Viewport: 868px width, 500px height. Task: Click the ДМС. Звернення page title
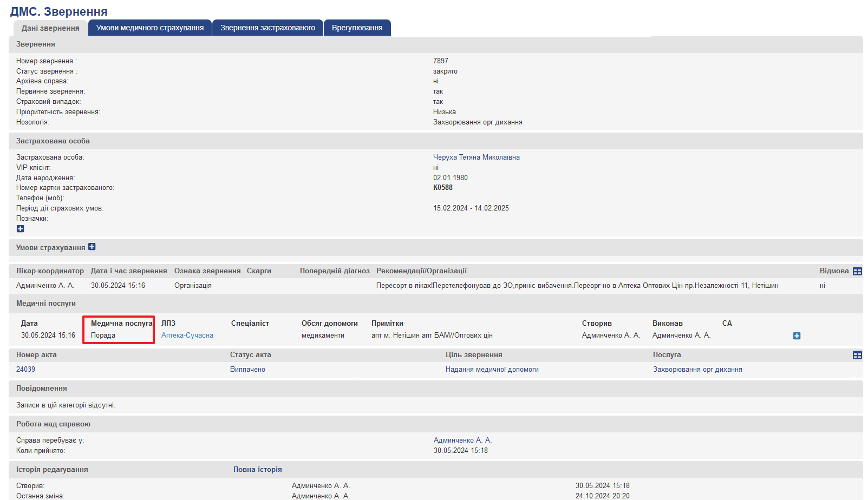point(58,11)
